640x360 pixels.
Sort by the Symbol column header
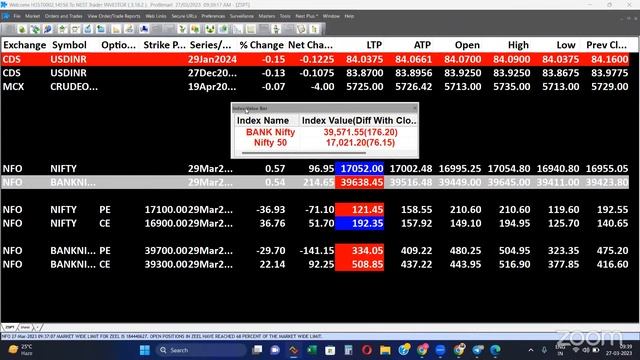pyautogui.click(x=69, y=45)
